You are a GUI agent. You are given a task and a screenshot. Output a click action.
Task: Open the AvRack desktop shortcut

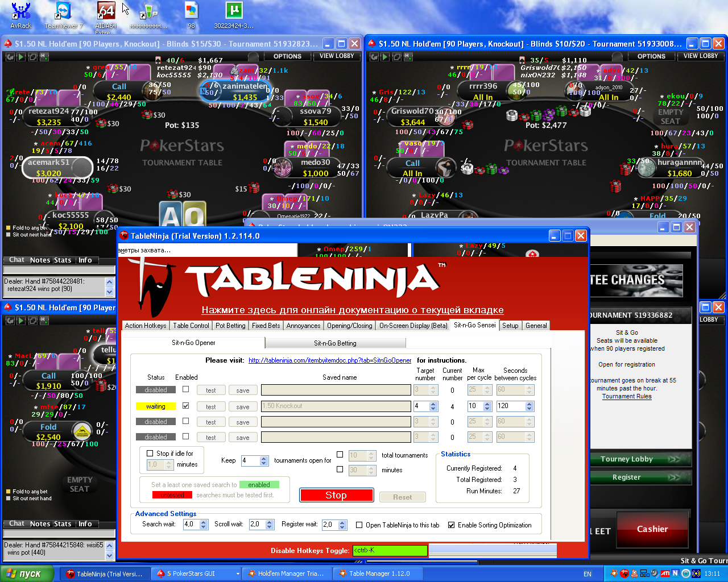point(21,13)
